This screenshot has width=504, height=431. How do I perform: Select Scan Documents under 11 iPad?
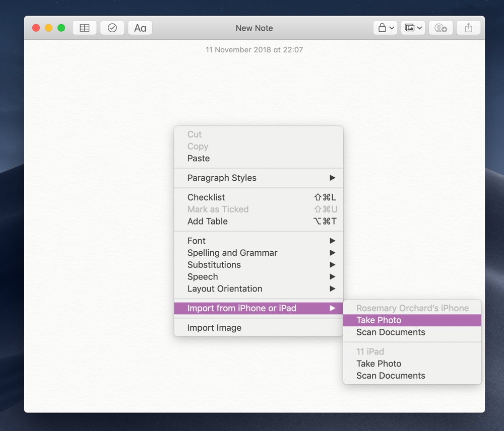(412, 376)
